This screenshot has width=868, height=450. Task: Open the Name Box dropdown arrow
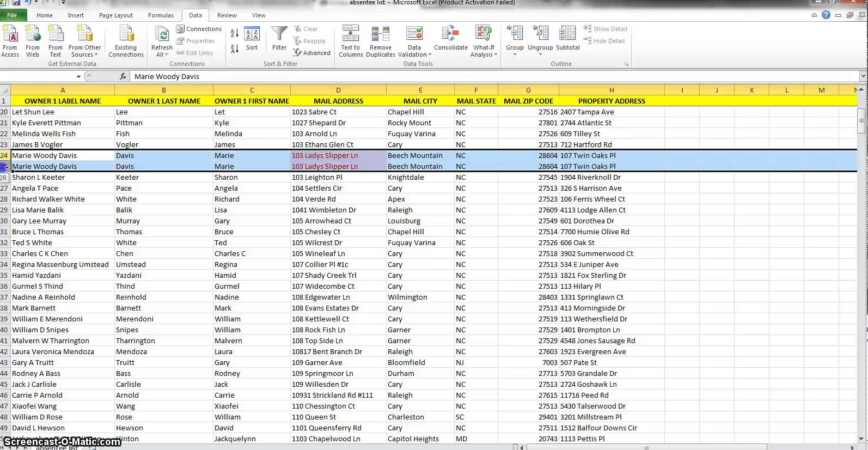tap(78, 77)
